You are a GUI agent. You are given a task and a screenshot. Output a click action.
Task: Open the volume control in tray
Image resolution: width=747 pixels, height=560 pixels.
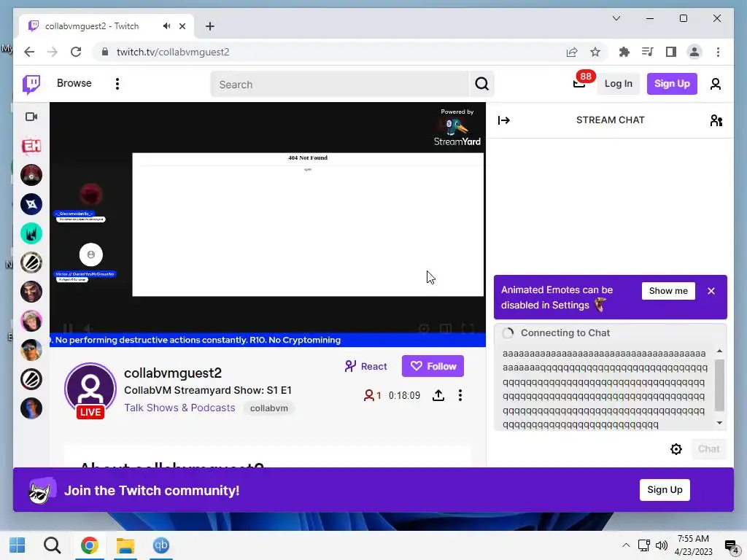tap(661, 545)
